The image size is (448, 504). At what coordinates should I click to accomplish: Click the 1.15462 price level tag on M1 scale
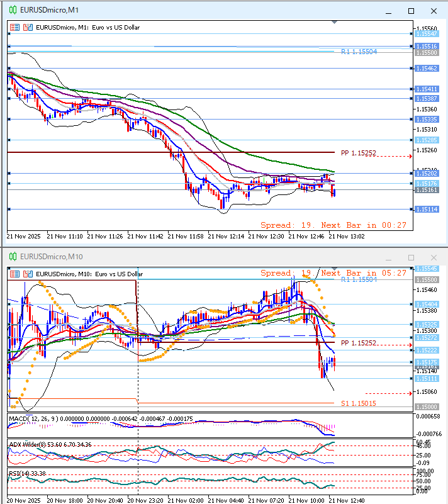tap(426, 68)
